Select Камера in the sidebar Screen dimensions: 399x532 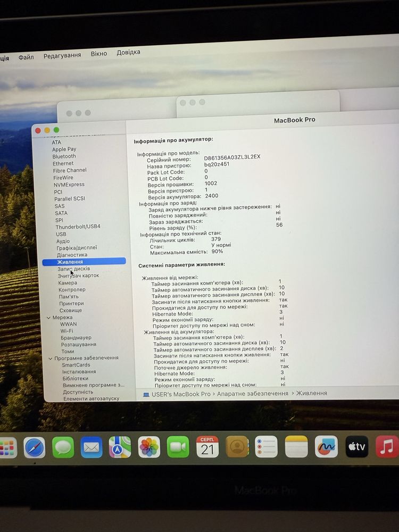pyautogui.click(x=68, y=282)
